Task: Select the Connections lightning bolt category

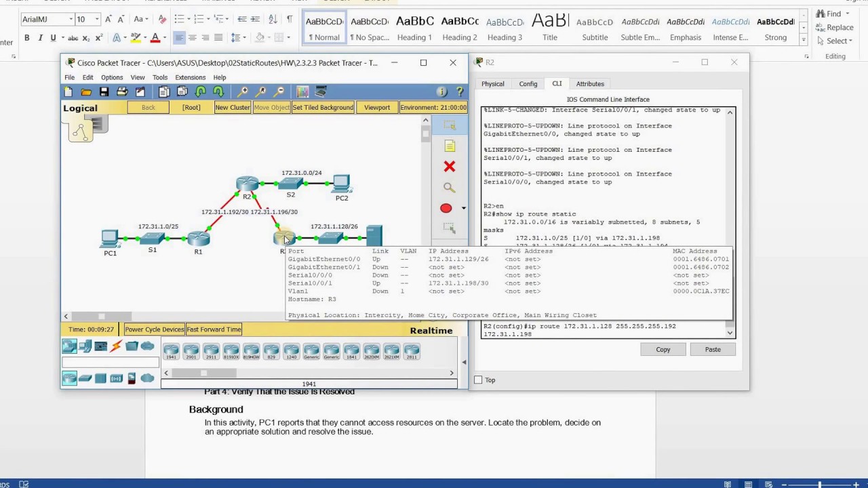Action: [x=116, y=346]
